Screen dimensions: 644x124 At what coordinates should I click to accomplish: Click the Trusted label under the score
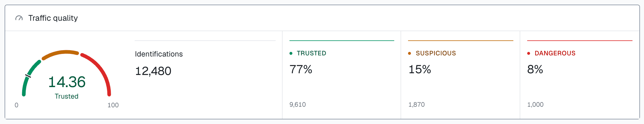(x=66, y=96)
